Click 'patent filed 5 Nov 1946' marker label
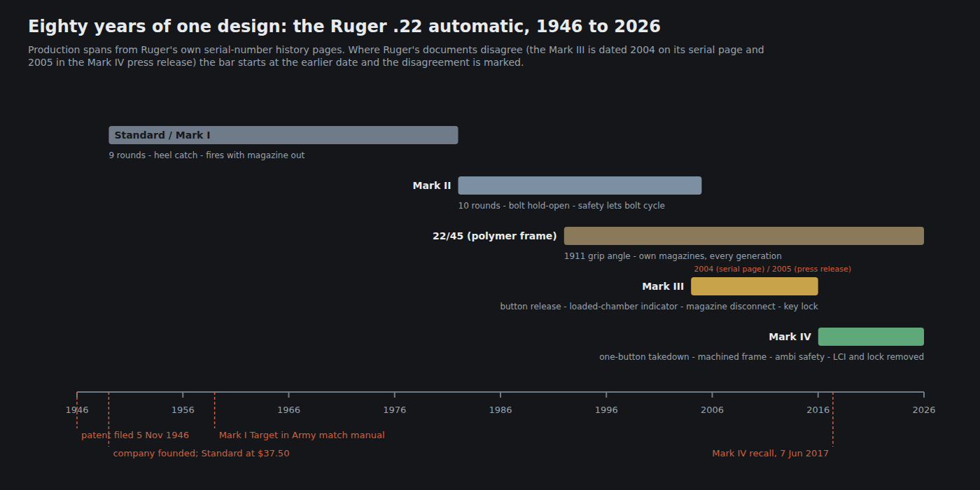 coord(135,435)
